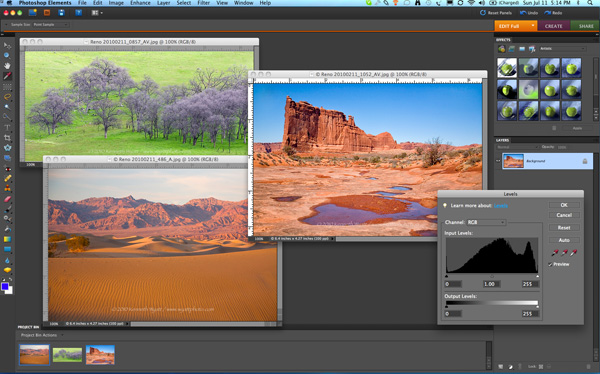Select the Rectangle shape tool
The width and height of the screenshot is (600, 374).
[7, 249]
